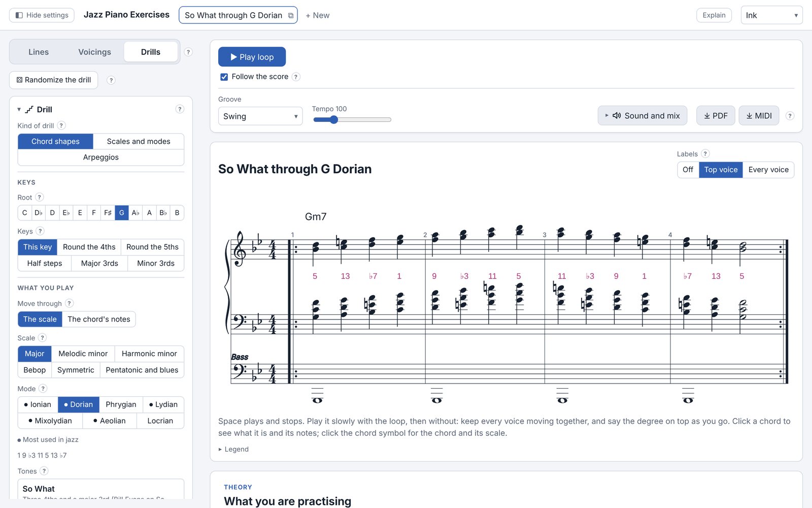Turn labels Off

[x=688, y=170]
